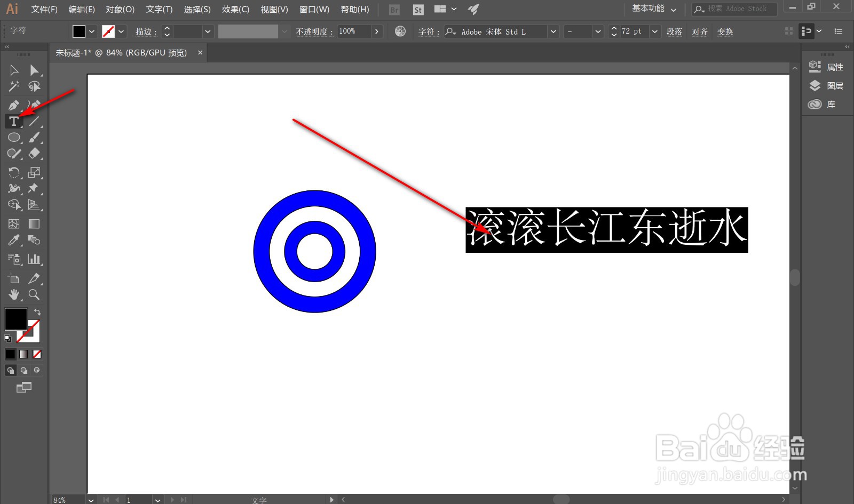Select the Curvature tool
Screen dimensions: 854x504
pos(34,105)
